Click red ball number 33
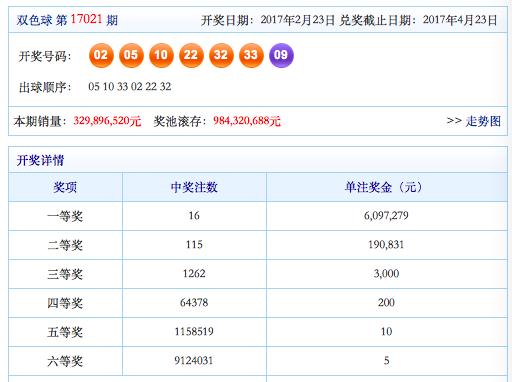Viewport: 512px width, 382px height. click(251, 55)
